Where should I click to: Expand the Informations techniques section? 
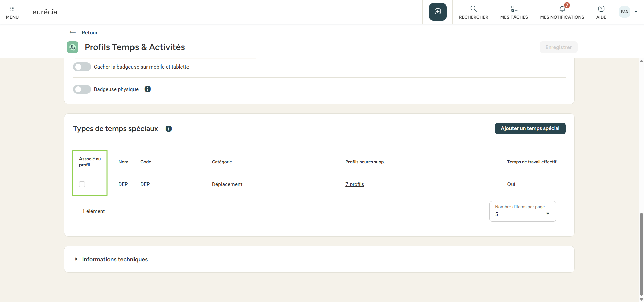[77, 259]
